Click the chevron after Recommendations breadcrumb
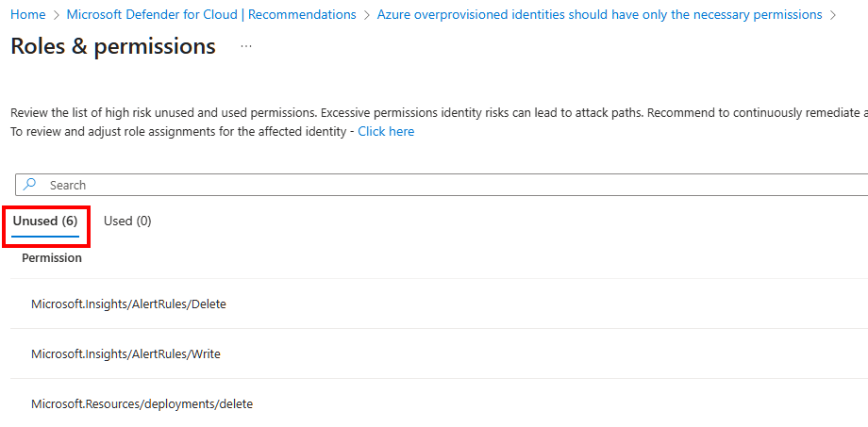The height and width of the screenshot is (427, 868). pos(366,15)
